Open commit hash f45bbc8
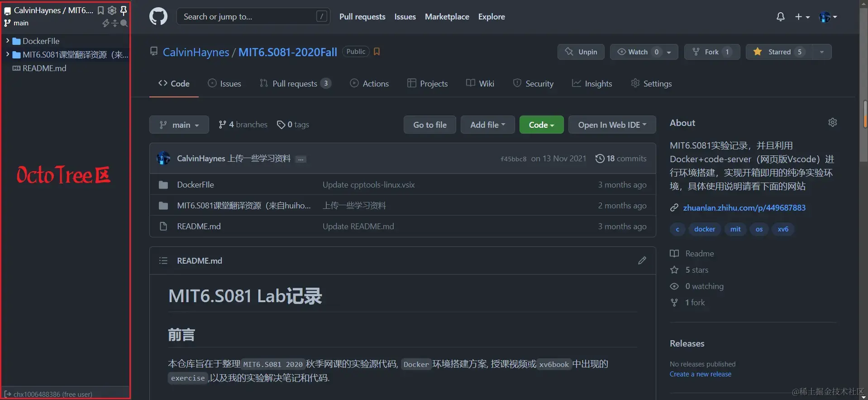 click(x=513, y=159)
